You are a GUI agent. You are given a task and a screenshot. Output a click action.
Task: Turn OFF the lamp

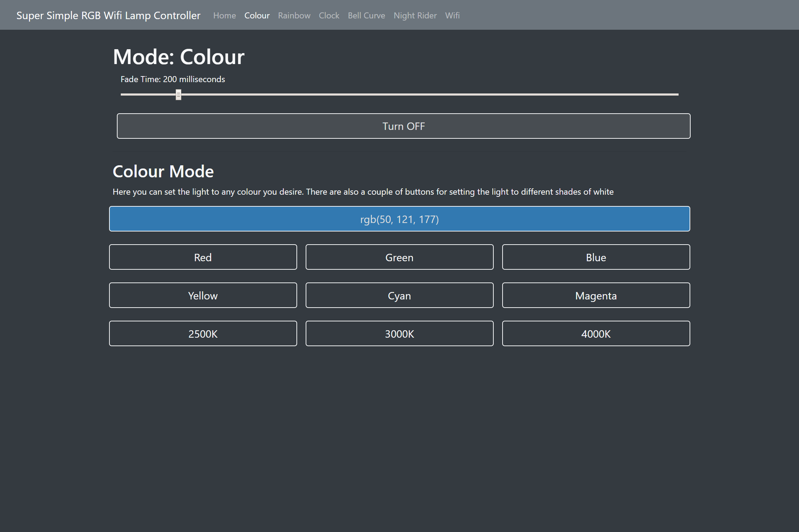pos(403,126)
